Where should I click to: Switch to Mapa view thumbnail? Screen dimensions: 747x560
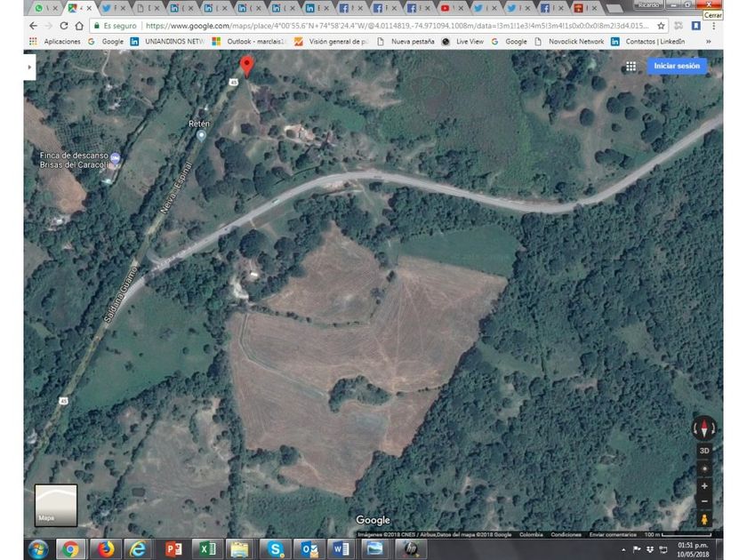coord(56,505)
